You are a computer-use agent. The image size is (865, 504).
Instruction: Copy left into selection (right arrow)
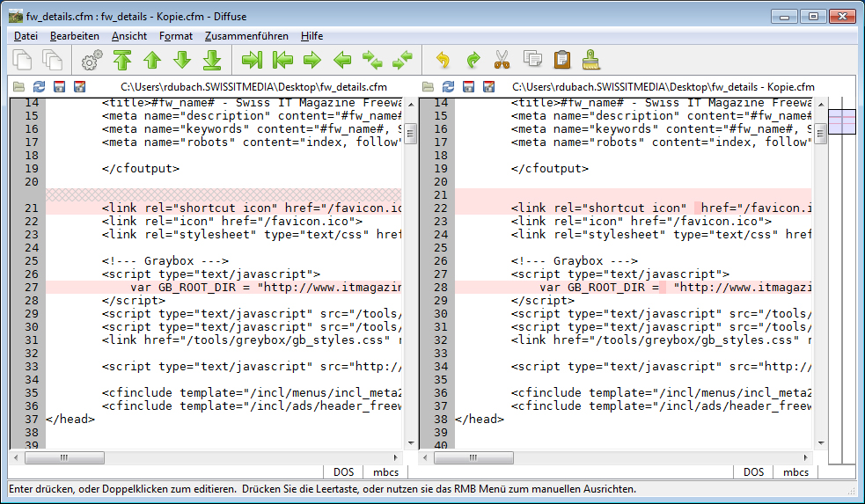[x=312, y=60]
